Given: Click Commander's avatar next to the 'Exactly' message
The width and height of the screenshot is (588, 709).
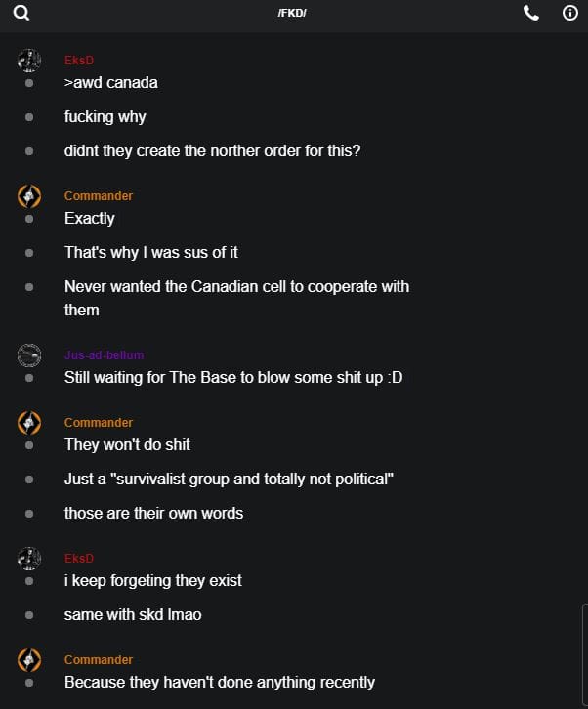Looking at the screenshot, I should [x=29, y=196].
